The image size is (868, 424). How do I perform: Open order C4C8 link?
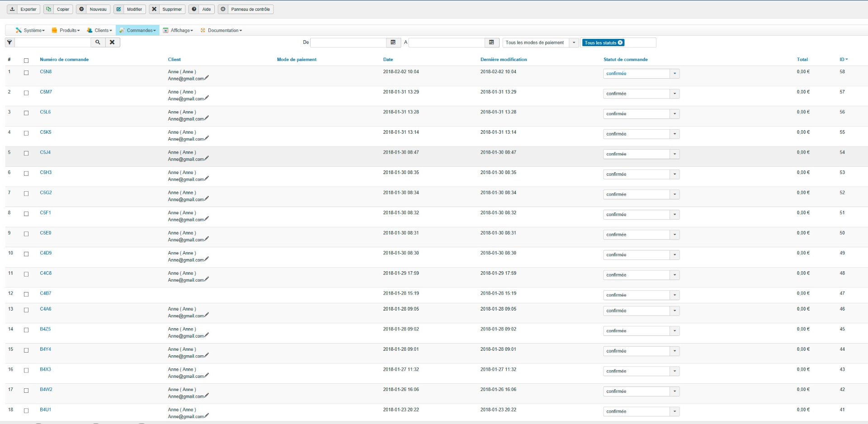click(46, 273)
